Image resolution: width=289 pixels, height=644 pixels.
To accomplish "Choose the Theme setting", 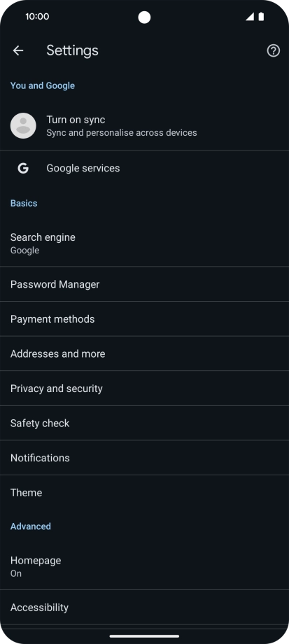I will (x=144, y=492).
